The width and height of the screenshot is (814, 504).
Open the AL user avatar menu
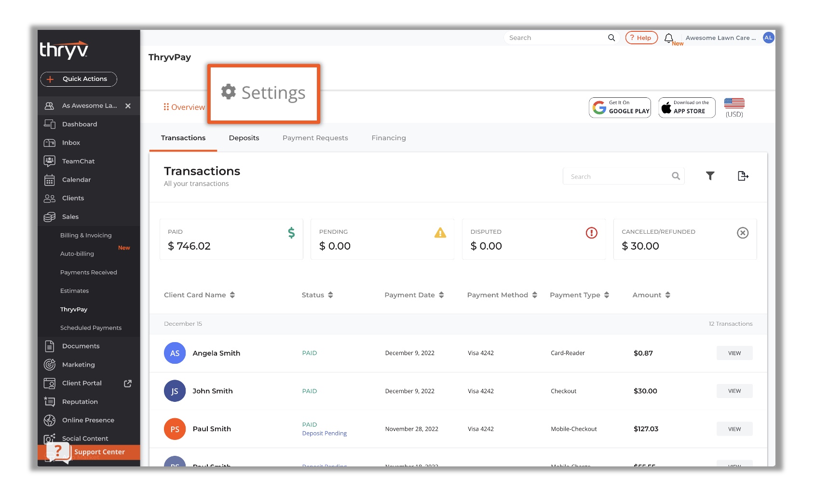[769, 38]
